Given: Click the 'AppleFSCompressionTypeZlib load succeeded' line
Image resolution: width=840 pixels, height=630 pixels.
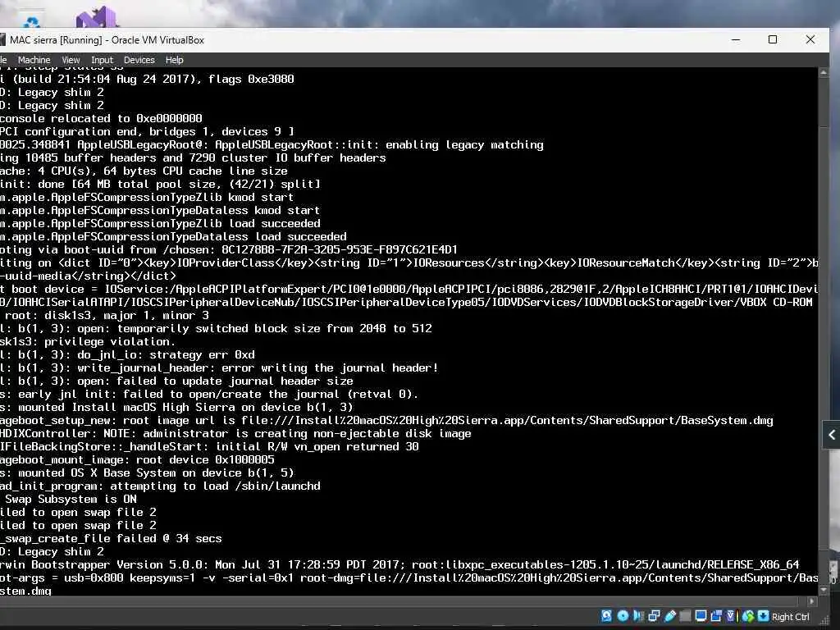Looking at the screenshot, I should [160, 223].
